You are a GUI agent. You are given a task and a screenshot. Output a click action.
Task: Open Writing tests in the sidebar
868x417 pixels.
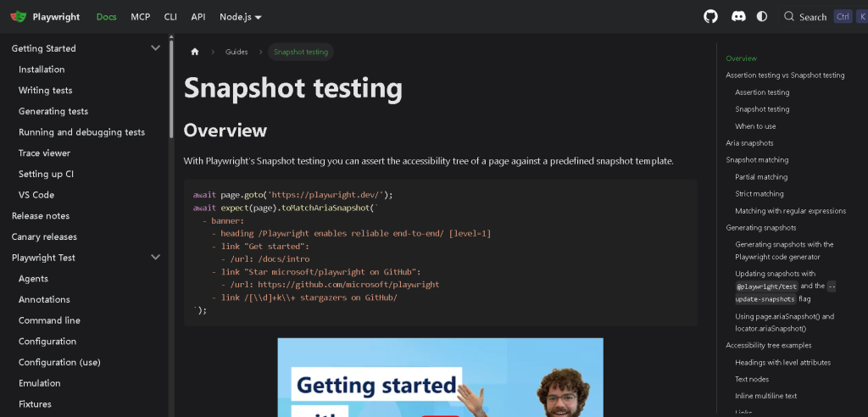46,91
